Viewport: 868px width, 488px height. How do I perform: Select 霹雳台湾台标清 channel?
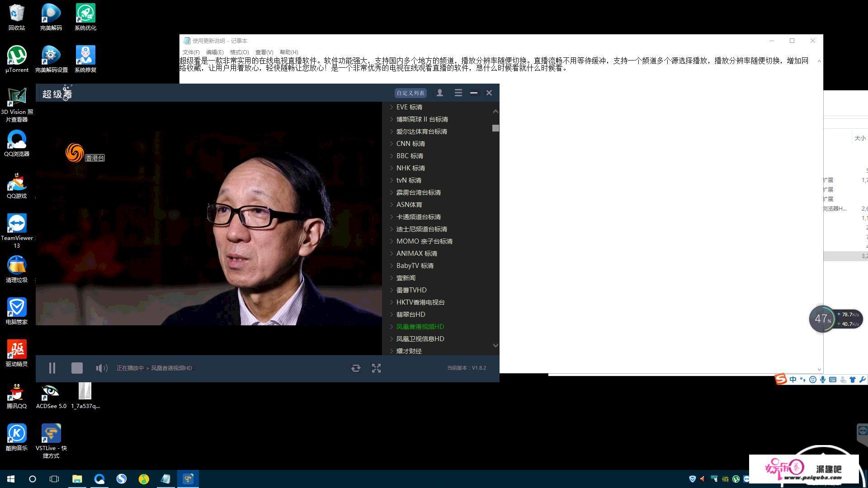pyautogui.click(x=419, y=192)
